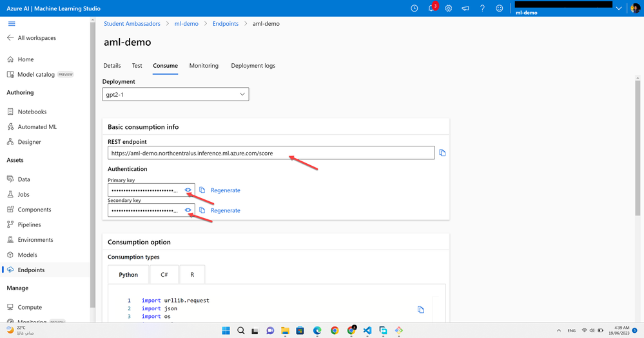644x338 pixels.
Task: Open Components section
Action: [x=29, y=209]
